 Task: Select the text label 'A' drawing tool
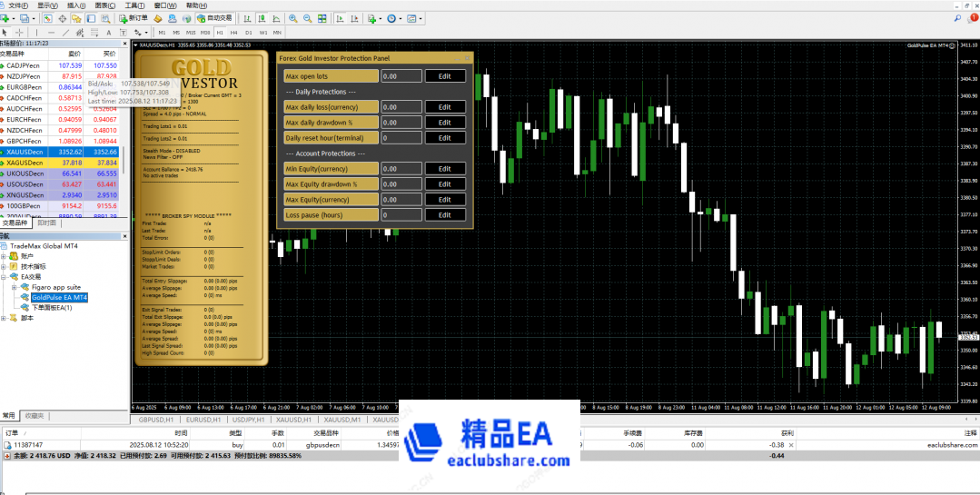(108, 32)
